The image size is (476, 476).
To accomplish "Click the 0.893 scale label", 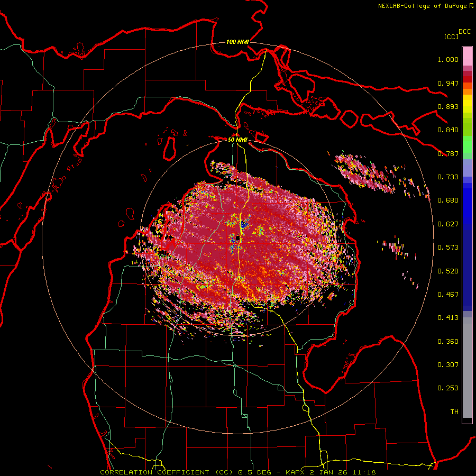I will 448,106.
